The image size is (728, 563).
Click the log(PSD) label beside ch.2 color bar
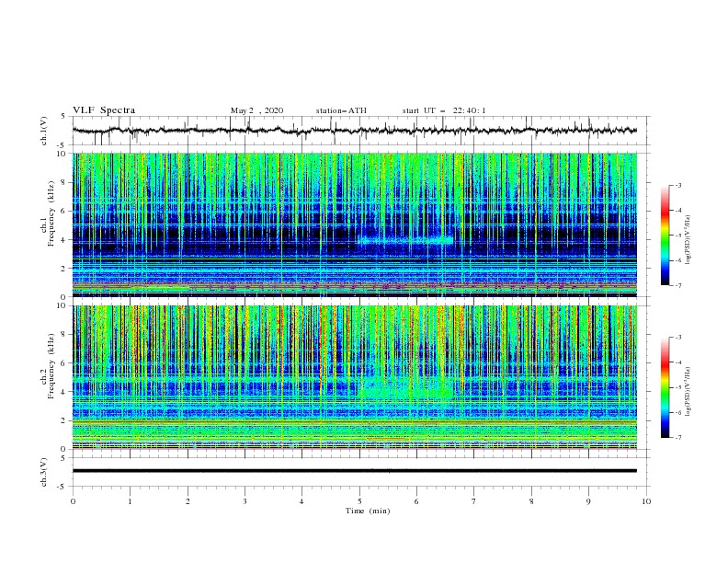(688, 392)
